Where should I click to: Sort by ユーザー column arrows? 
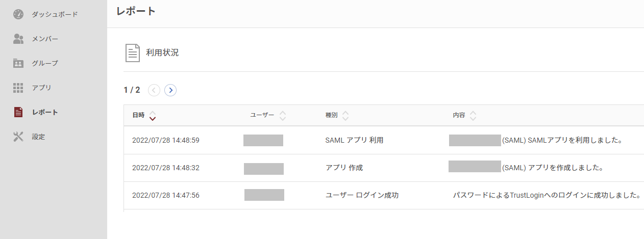point(283,116)
